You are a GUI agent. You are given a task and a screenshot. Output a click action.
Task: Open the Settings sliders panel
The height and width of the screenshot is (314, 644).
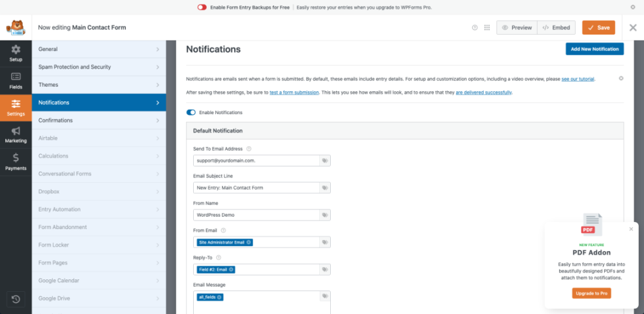(16, 108)
